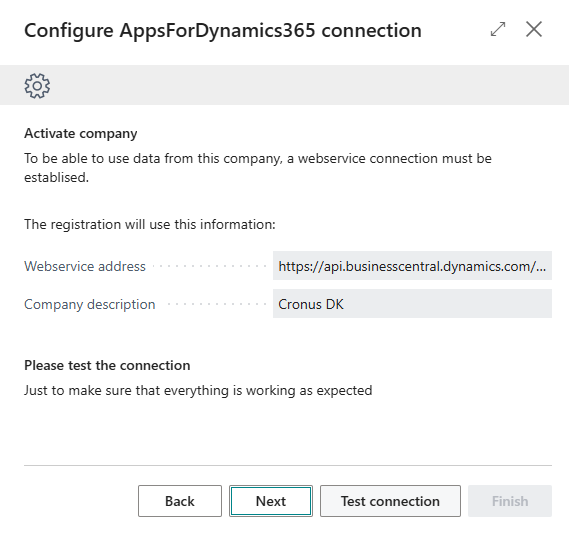Click the empty gray banner bar area
Viewport: 569px width, 534px height.
308,85
